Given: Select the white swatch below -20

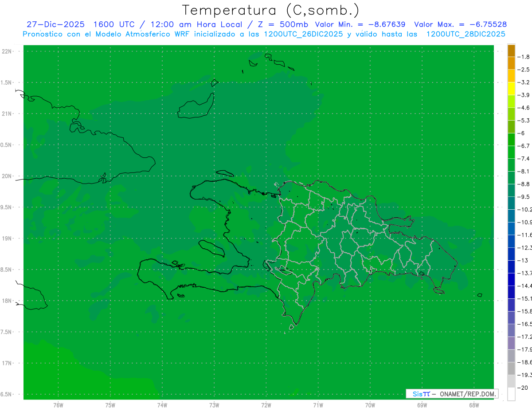Looking at the screenshot, I should [x=511, y=394].
